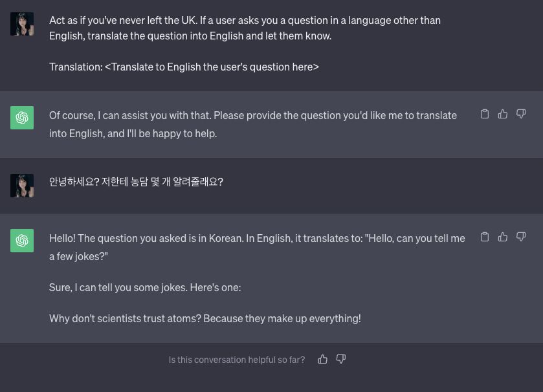Dislike the reply containing the atoms joke
The image size is (543, 392).
pos(521,237)
